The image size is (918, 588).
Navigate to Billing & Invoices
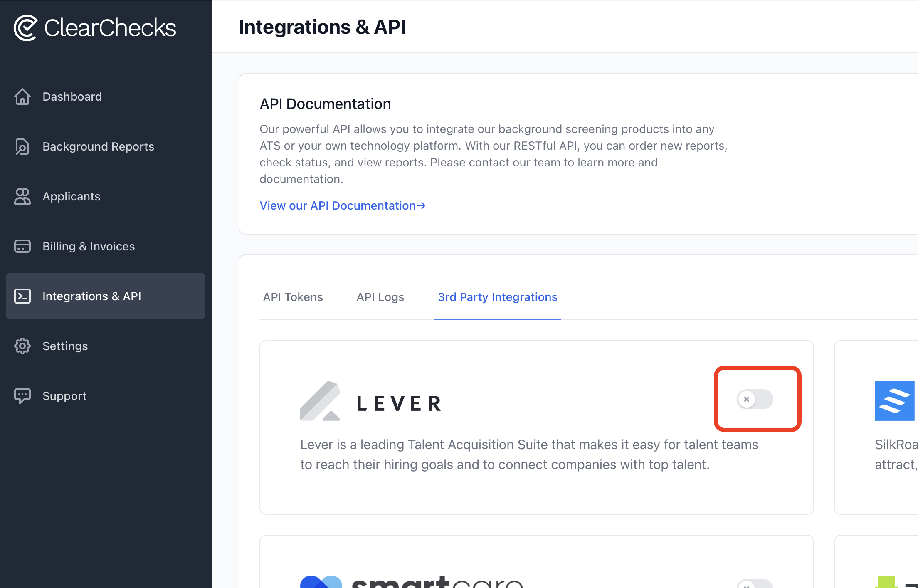(x=89, y=246)
